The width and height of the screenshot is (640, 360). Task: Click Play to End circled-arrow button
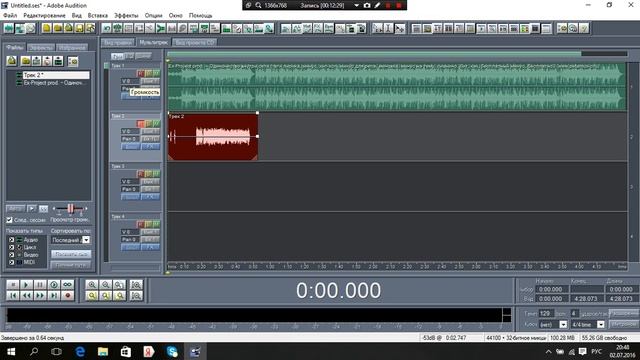point(54,284)
